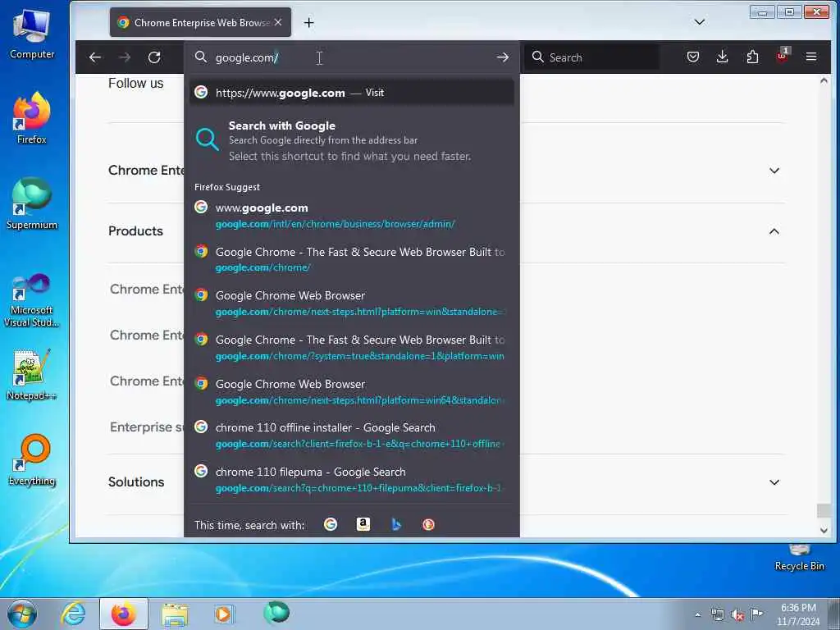Open www.google.com browser admin suggestion

click(351, 216)
